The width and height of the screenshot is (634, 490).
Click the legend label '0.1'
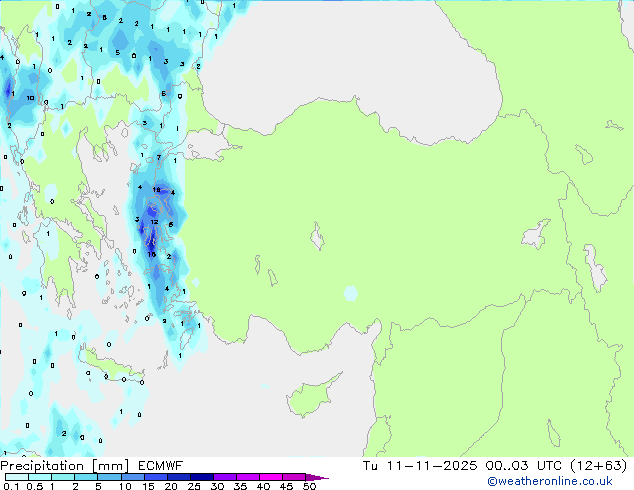pyautogui.click(x=11, y=486)
